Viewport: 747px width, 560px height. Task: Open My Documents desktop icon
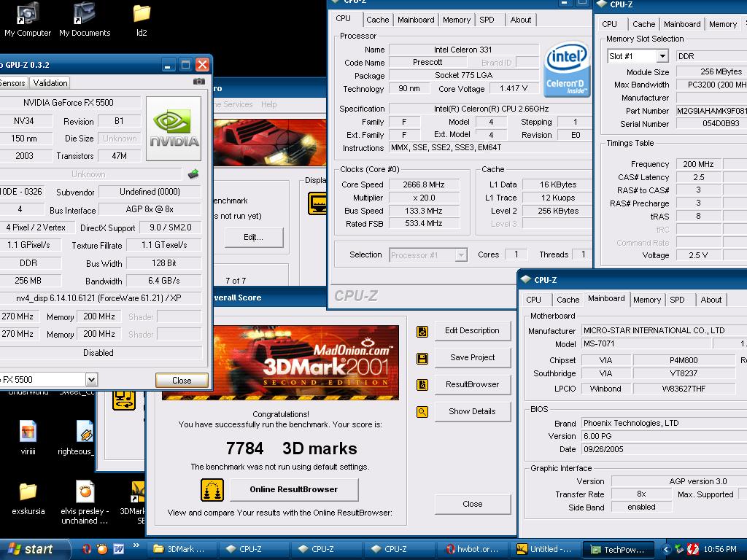[85, 20]
